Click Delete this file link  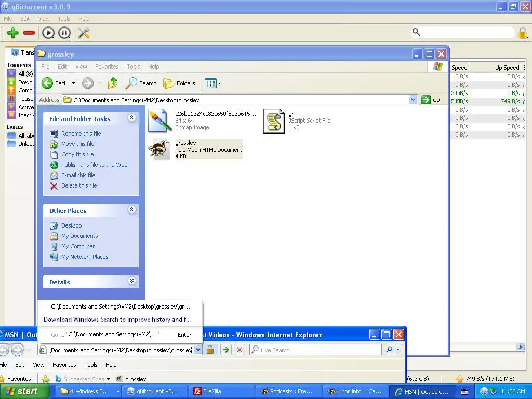tap(79, 185)
